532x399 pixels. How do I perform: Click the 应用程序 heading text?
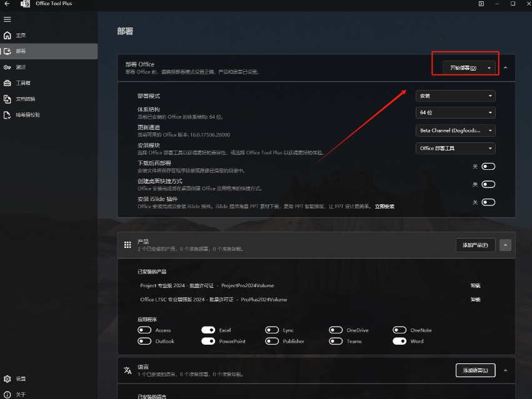click(148, 320)
